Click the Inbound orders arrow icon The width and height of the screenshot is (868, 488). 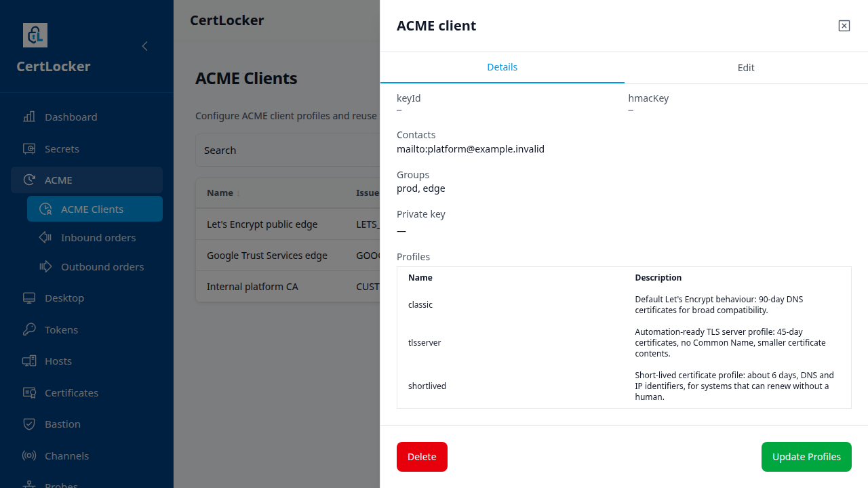click(x=45, y=237)
